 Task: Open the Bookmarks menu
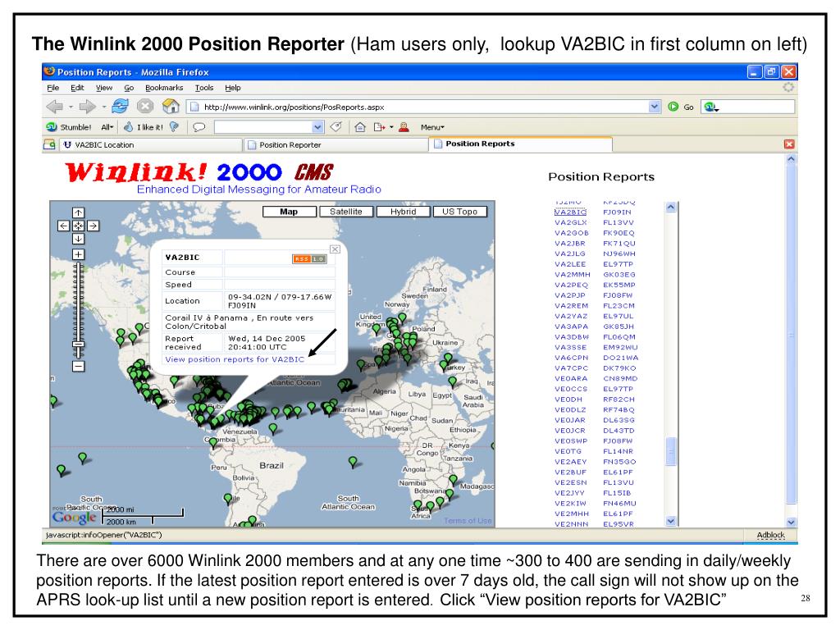pyautogui.click(x=164, y=88)
